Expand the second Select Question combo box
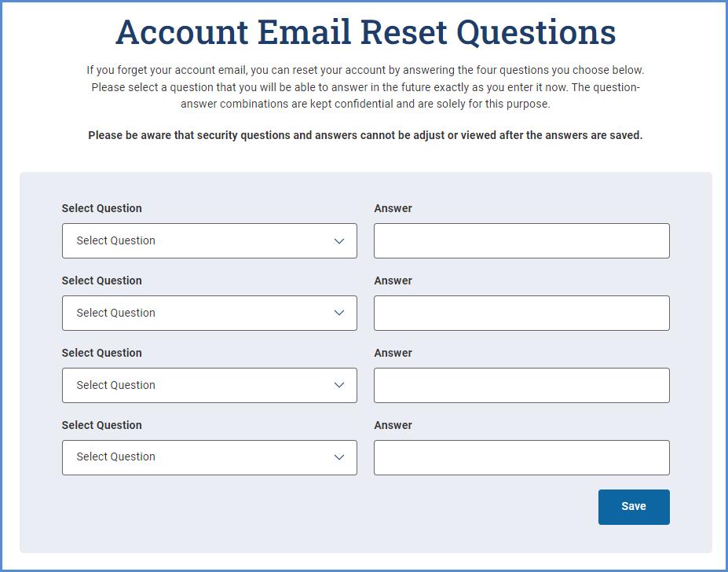728x572 pixels. (209, 313)
